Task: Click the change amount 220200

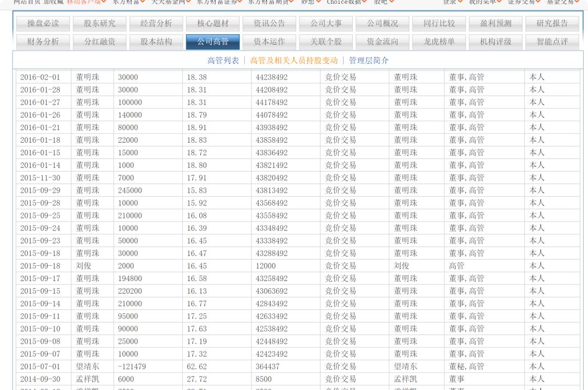Action: pyautogui.click(x=130, y=291)
